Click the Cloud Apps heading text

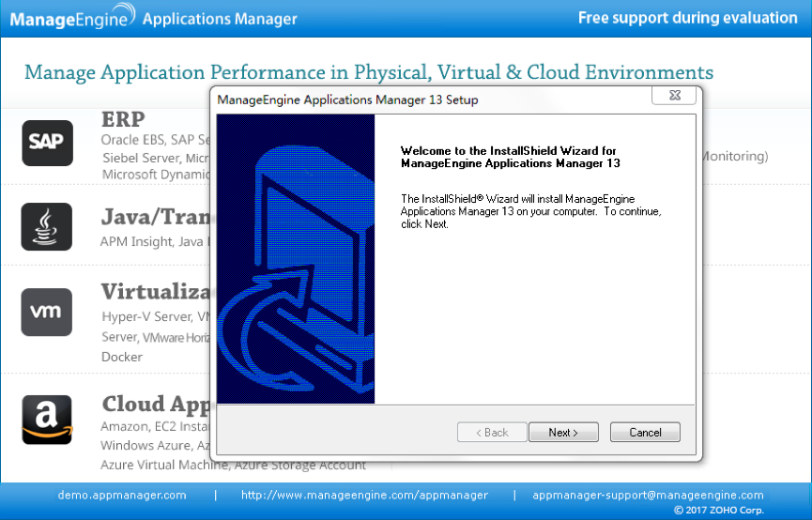pyautogui.click(x=156, y=405)
